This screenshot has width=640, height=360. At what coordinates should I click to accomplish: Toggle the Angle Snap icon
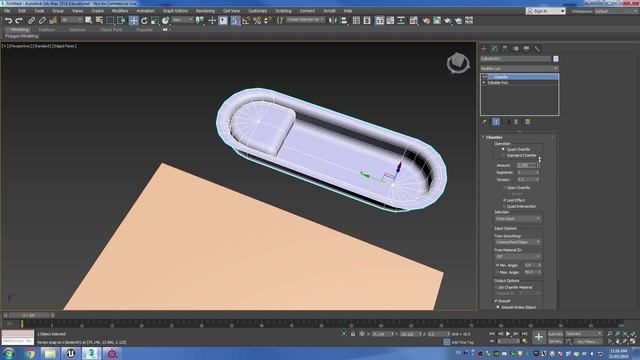(x=246, y=20)
